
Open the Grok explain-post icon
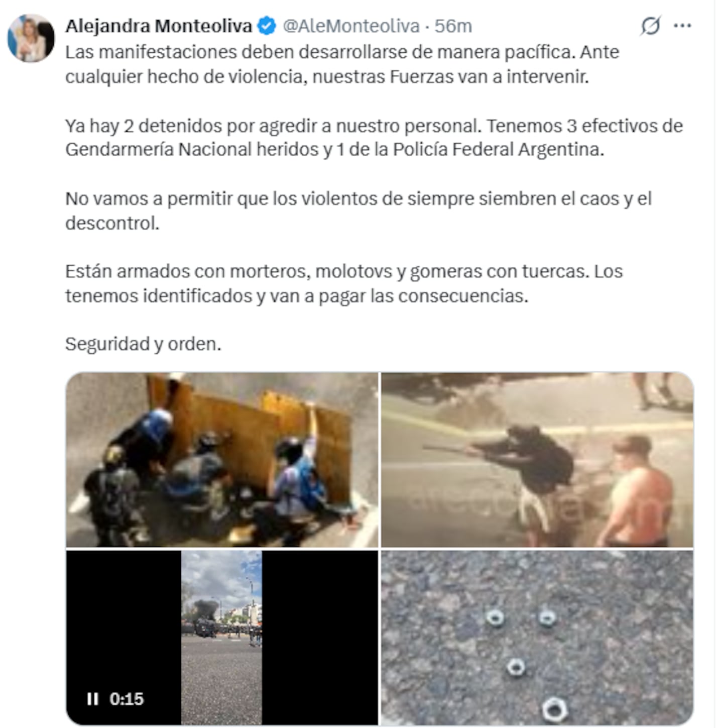[x=650, y=26]
